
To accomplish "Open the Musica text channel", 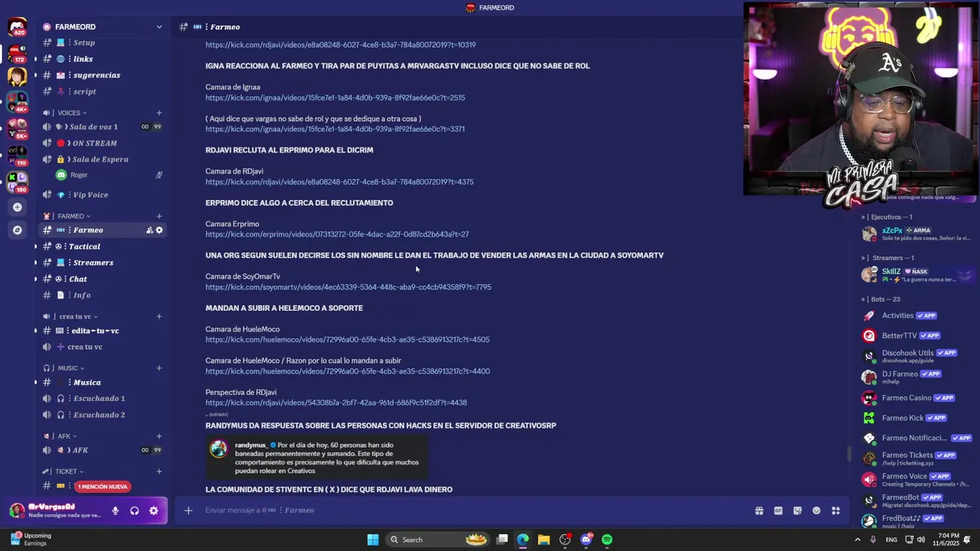I will point(102,382).
